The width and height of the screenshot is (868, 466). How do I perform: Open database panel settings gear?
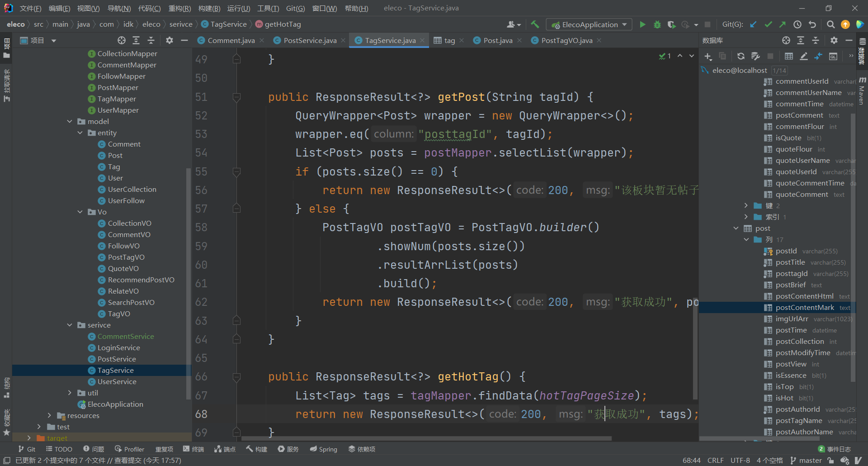pos(834,40)
